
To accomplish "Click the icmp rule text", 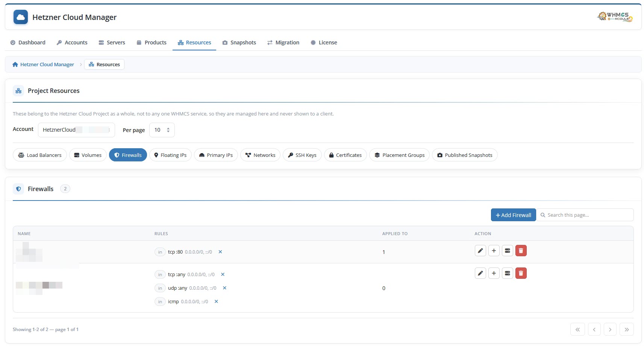I will tap(173, 301).
